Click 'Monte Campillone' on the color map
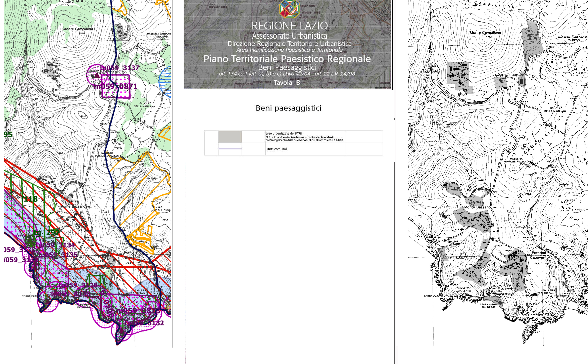Image resolution: width=588 pixels, height=364 pixels. [x=78, y=29]
